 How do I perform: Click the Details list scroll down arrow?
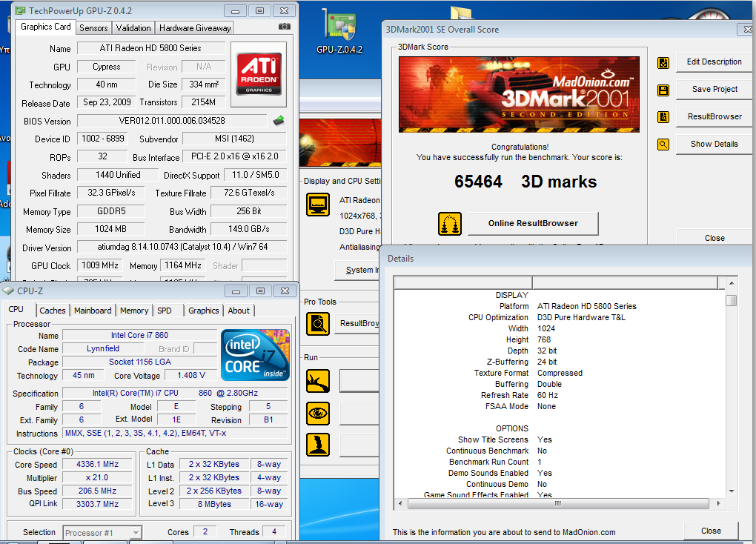[732, 491]
